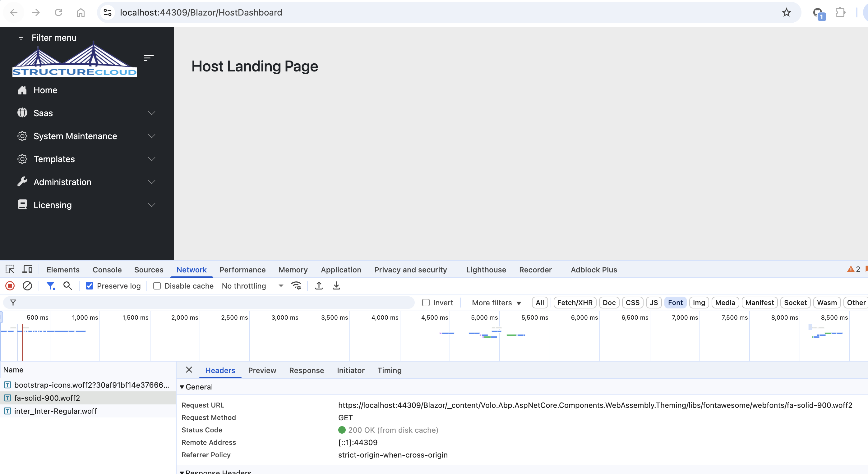
Task: Click the inspect element selector icon
Action: click(x=10, y=270)
